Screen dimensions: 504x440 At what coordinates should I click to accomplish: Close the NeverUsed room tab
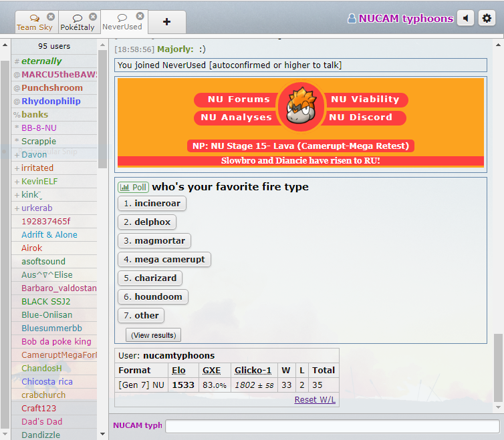[x=140, y=16]
